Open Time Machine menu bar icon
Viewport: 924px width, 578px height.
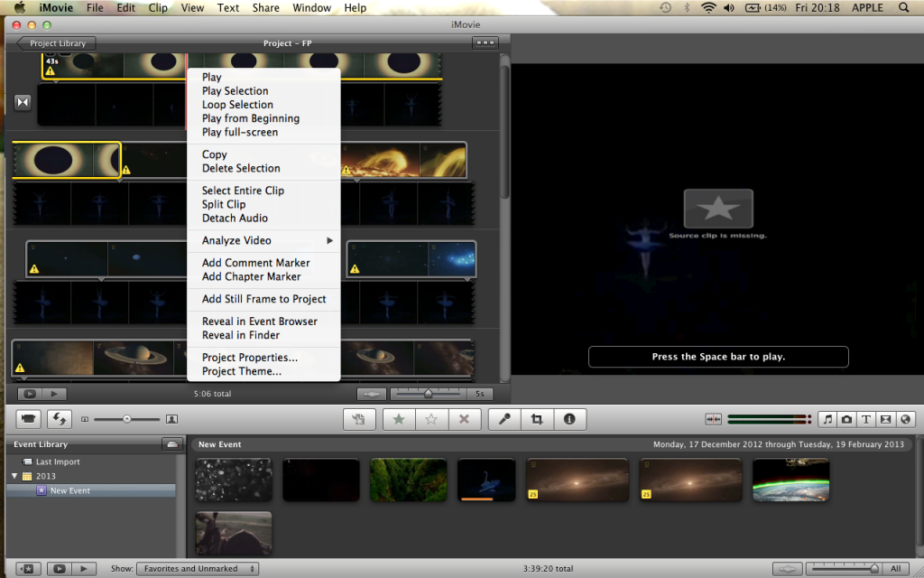[x=665, y=7]
